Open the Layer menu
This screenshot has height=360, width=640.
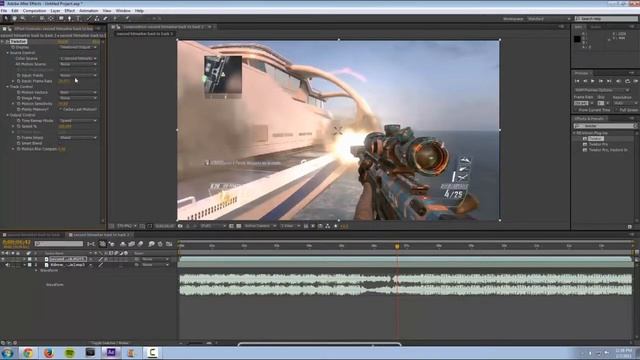55,11
